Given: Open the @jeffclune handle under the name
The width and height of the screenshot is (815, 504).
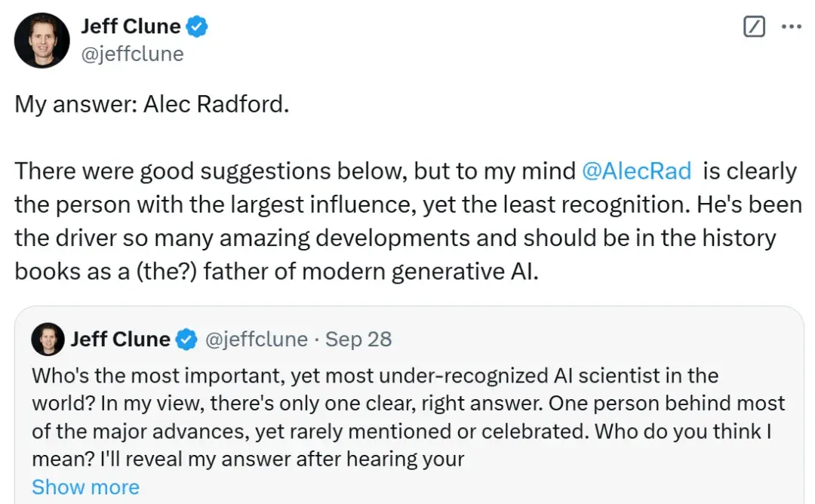Looking at the screenshot, I should click(x=133, y=54).
